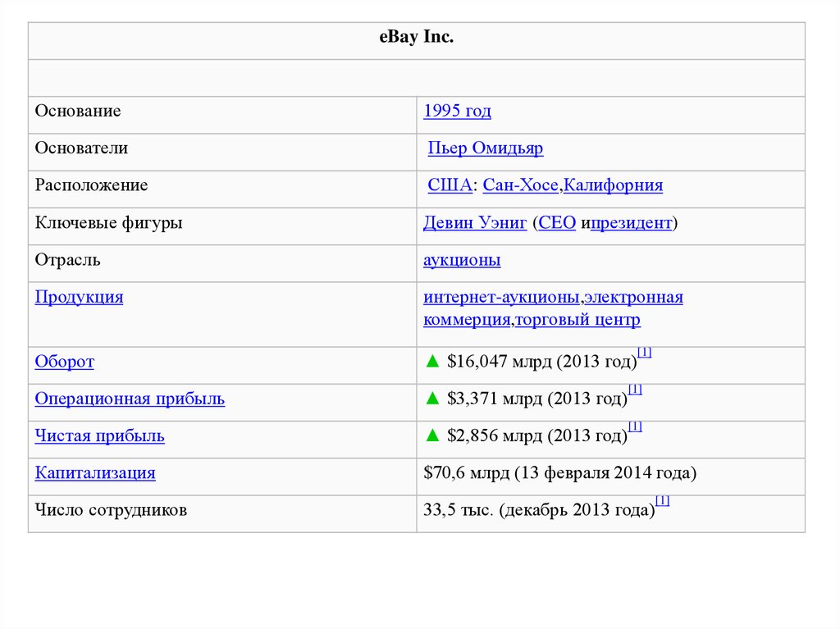Click the '$70,6 млрд (13 февраля 2014 года)' value
Screen dimensions: 840x629
point(559,473)
